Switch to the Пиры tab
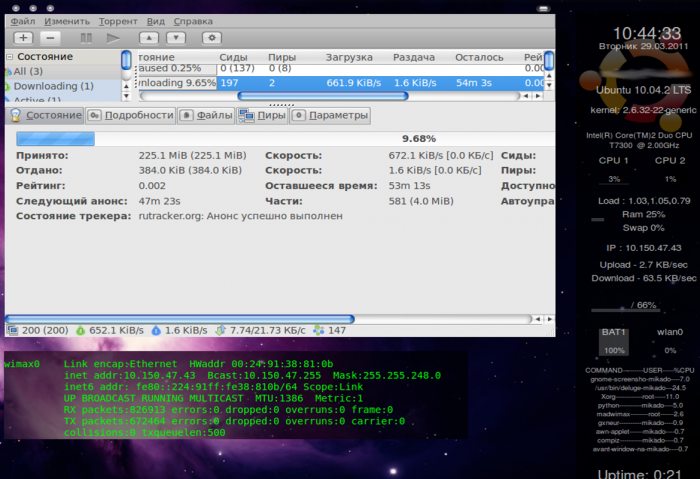Screen dimensions: 700x479 [x=262, y=116]
